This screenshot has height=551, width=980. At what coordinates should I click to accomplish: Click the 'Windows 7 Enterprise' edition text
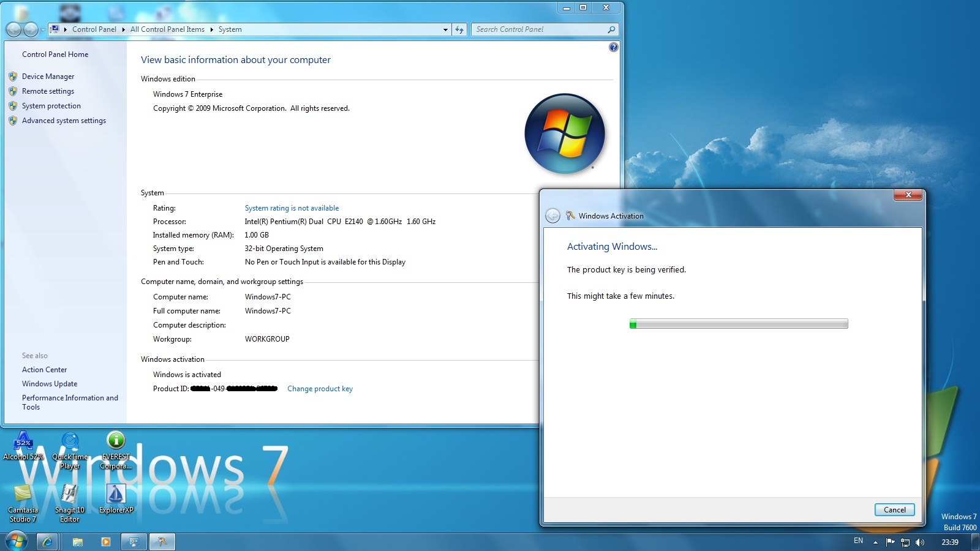tap(187, 94)
